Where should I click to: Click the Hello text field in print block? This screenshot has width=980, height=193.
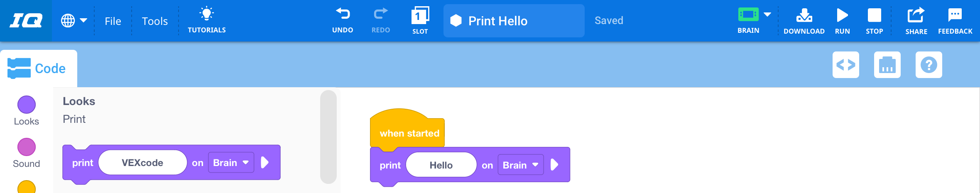441,165
